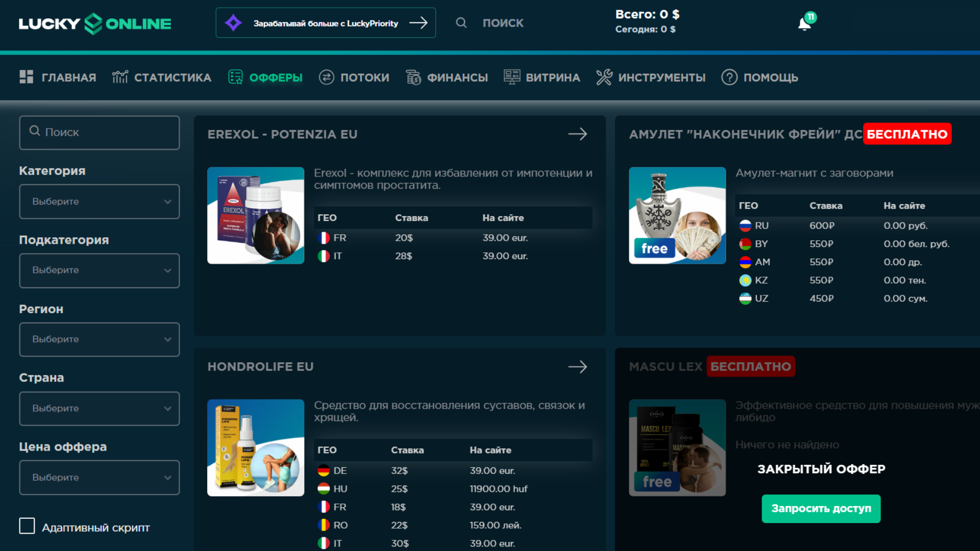
Task: Click the 600₽ rate for RU
Action: point(822,226)
